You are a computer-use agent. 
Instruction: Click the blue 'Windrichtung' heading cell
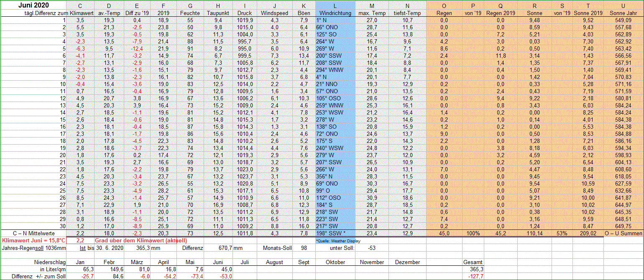pos(335,13)
